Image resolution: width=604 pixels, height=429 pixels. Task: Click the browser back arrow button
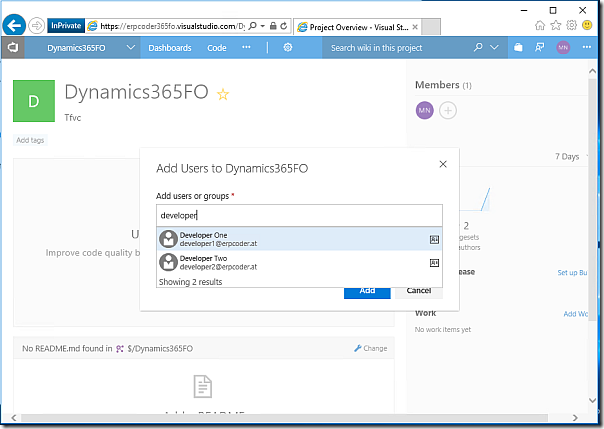[14, 26]
